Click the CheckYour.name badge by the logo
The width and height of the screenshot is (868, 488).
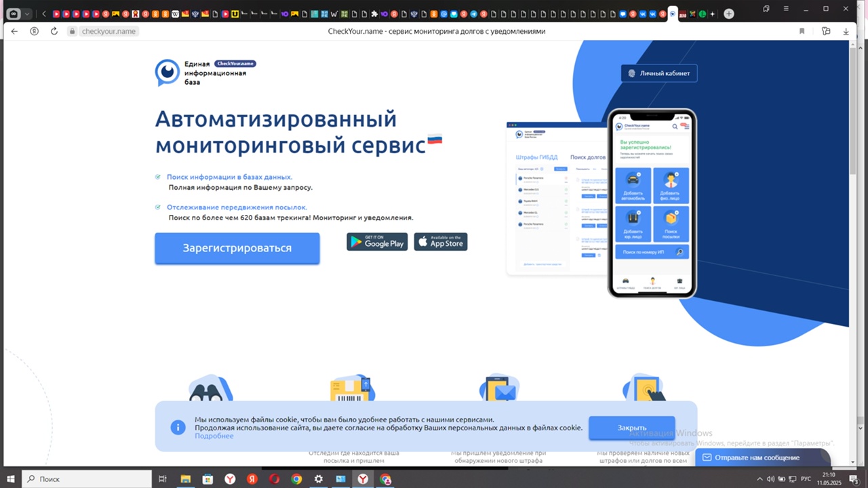coord(235,64)
